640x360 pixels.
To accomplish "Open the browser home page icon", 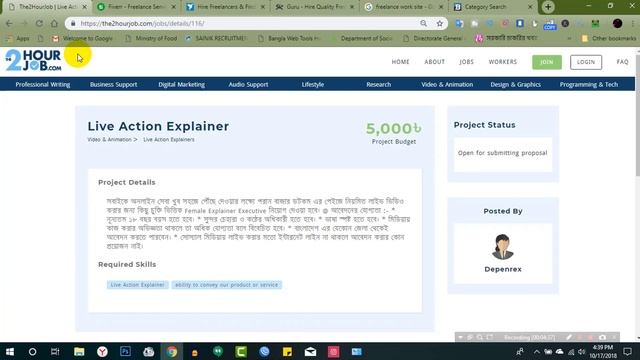I will [54, 24].
